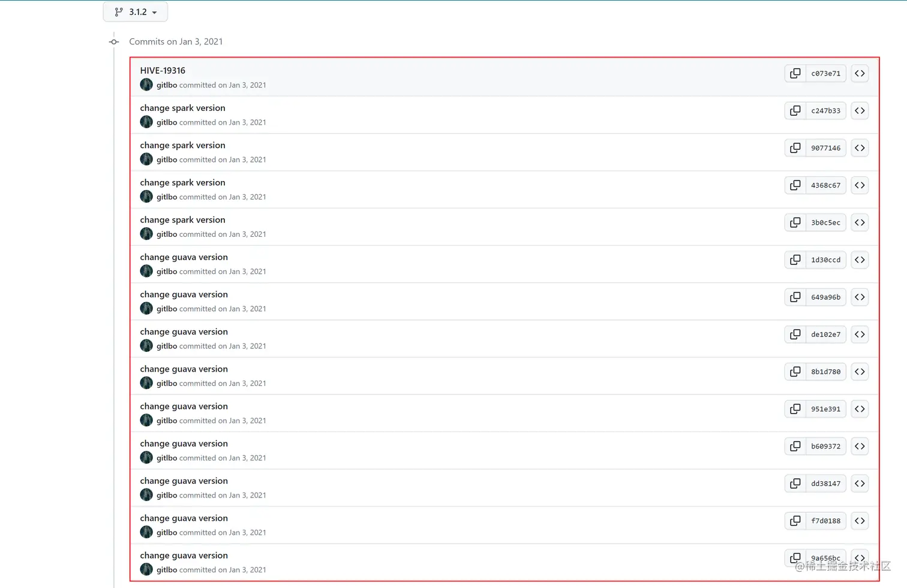Open 'change guava version' title in 951e391 row

click(x=184, y=406)
